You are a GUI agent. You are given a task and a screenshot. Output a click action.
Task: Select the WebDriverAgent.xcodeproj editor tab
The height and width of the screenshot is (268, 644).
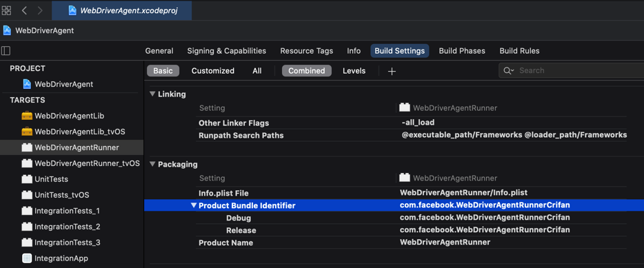(121, 10)
